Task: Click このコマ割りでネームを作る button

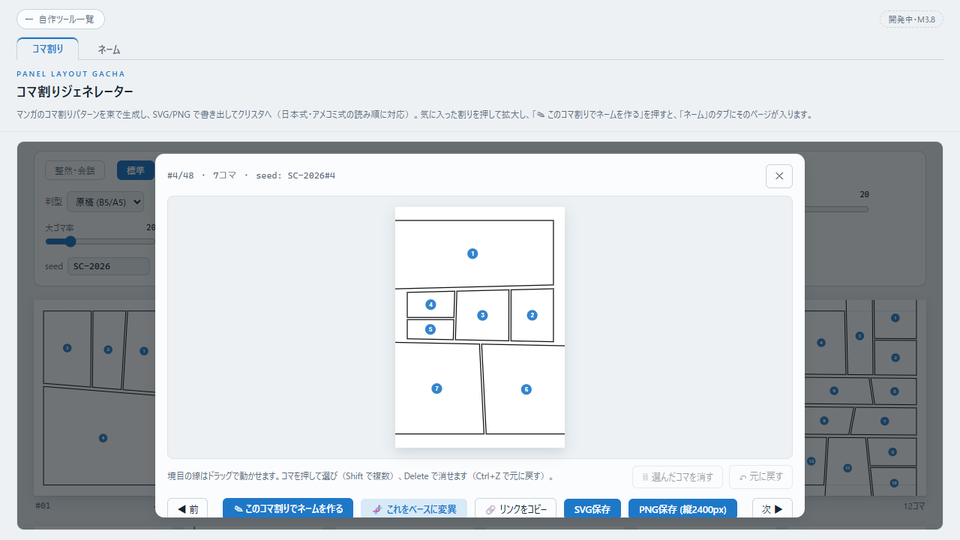Action: 288,509
